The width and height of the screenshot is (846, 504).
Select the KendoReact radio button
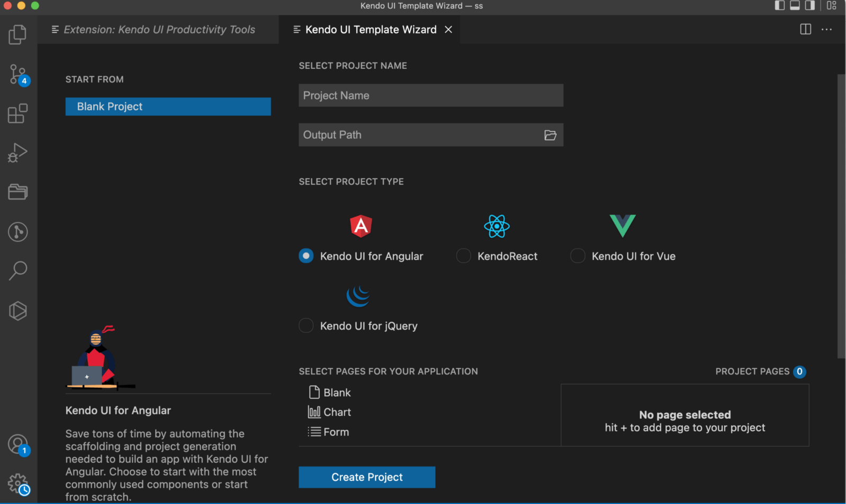(x=464, y=256)
